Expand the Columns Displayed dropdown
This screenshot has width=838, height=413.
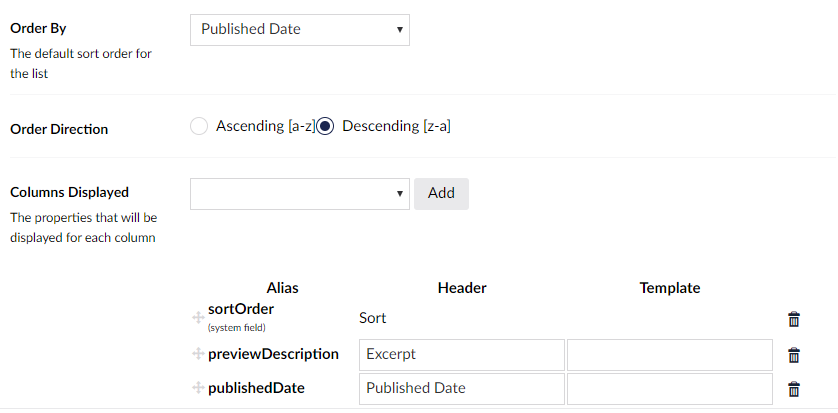point(299,193)
